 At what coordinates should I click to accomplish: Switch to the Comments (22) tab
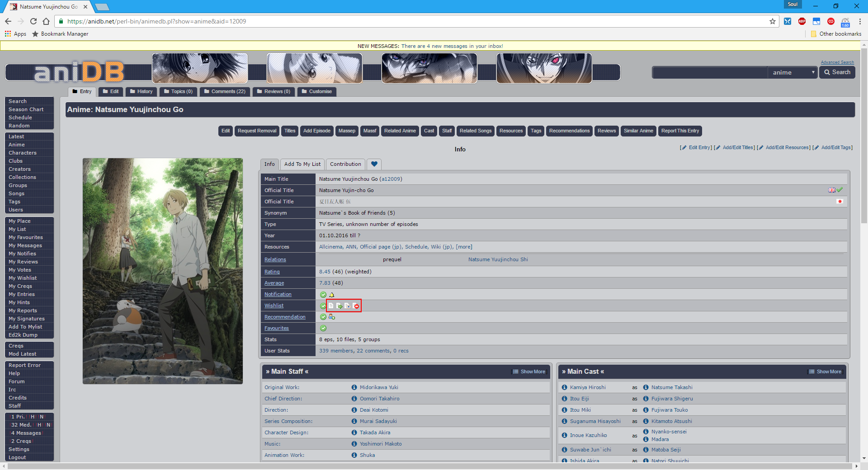tap(225, 91)
